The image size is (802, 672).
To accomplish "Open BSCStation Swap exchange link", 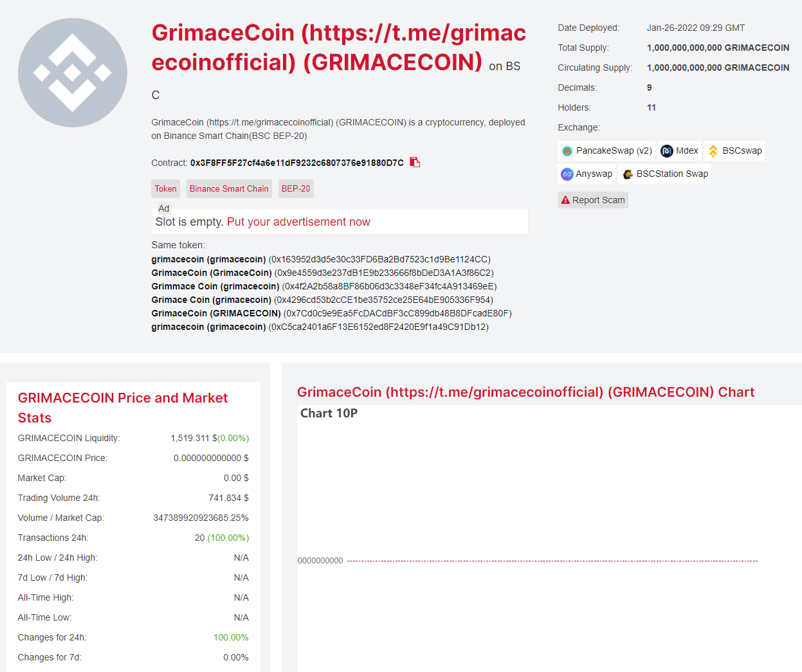I will (665, 174).
